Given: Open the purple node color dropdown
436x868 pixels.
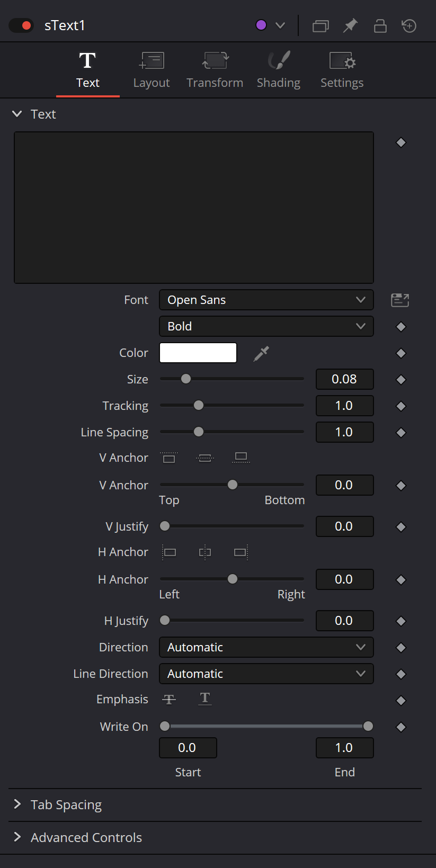Looking at the screenshot, I should (x=271, y=25).
